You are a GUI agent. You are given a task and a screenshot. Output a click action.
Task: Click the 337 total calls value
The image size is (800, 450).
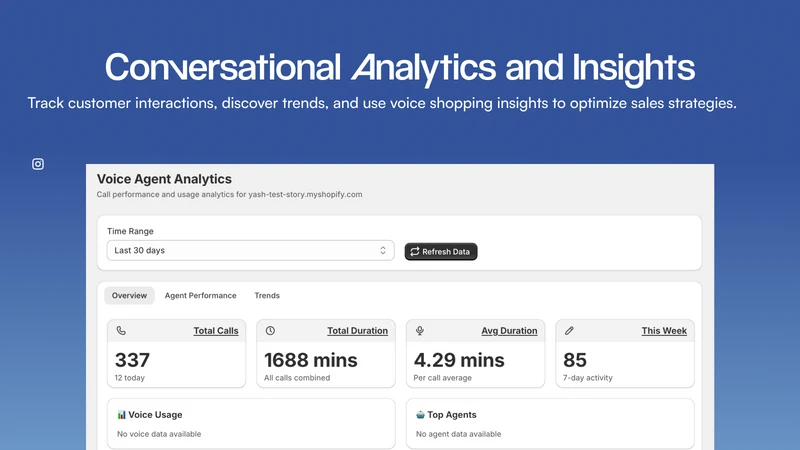tap(132, 360)
